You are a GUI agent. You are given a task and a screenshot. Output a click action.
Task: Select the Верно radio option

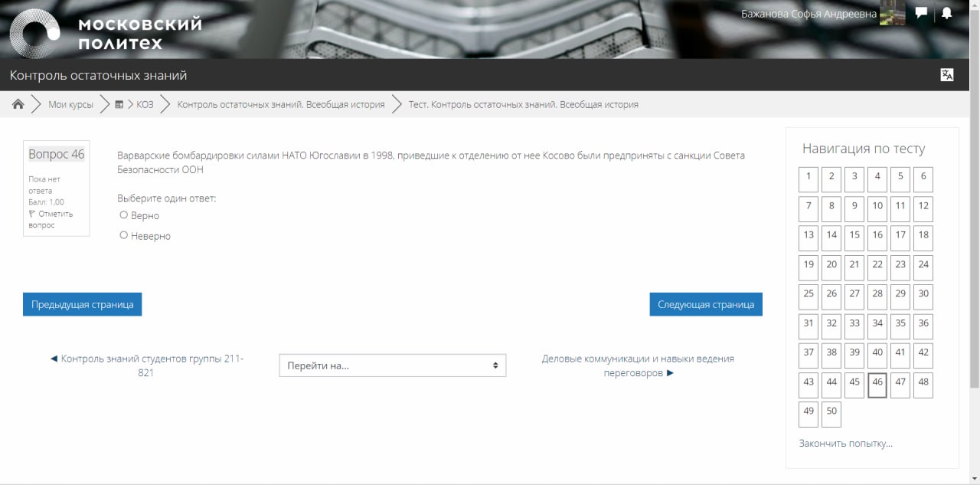tap(124, 215)
